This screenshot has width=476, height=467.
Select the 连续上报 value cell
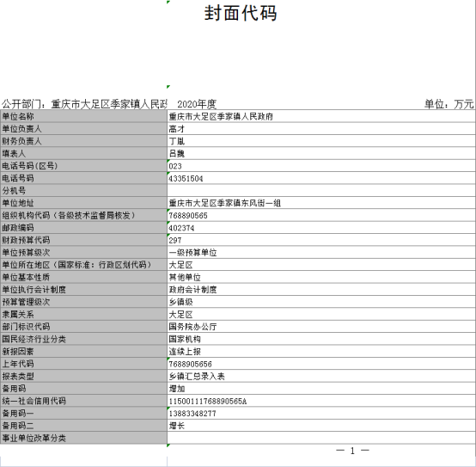click(x=321, y=352)
